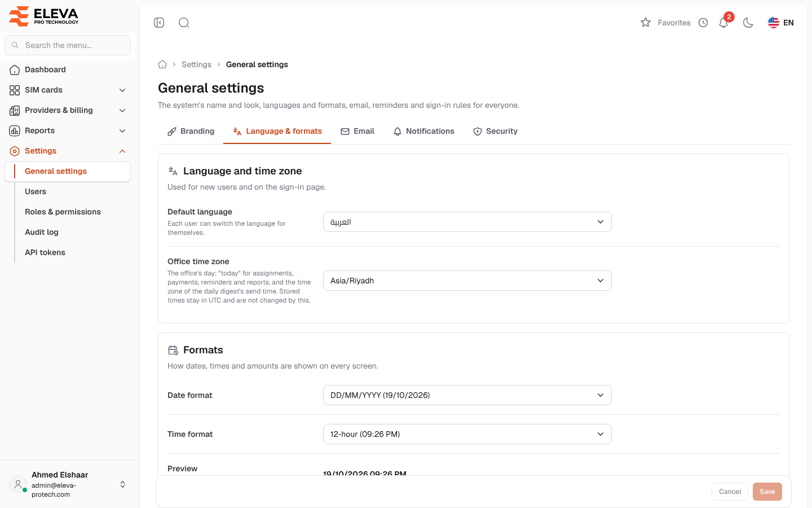Open the Default language dropdown
This screenshot has height=508, width=812.
(467, 222)
